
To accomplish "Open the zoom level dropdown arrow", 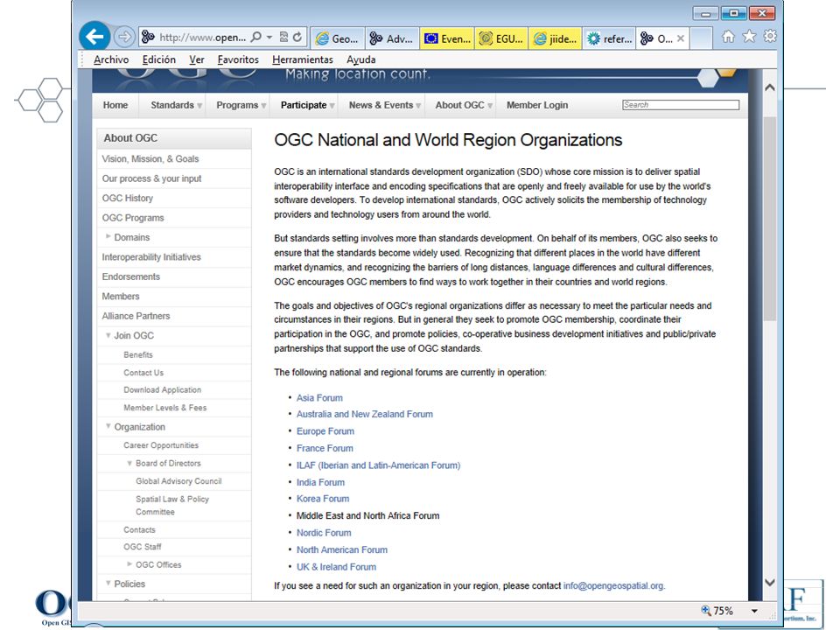I will (x=754, y=611).
